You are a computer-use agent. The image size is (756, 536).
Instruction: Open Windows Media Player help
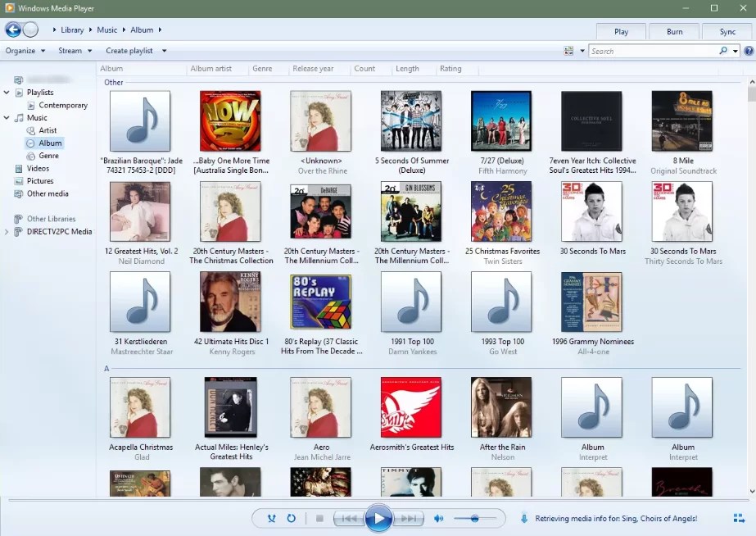pos(750,50)
